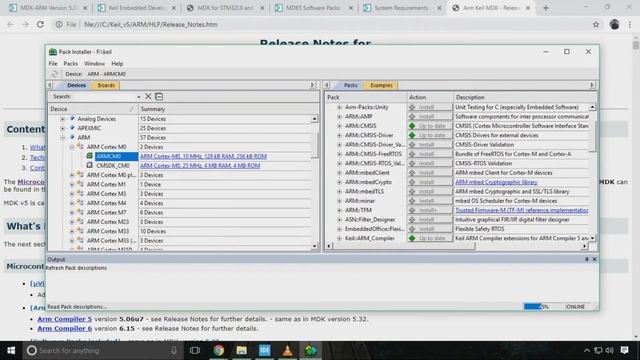
Task: Install the ARM::AMP pack
Action: click(430, 116)
